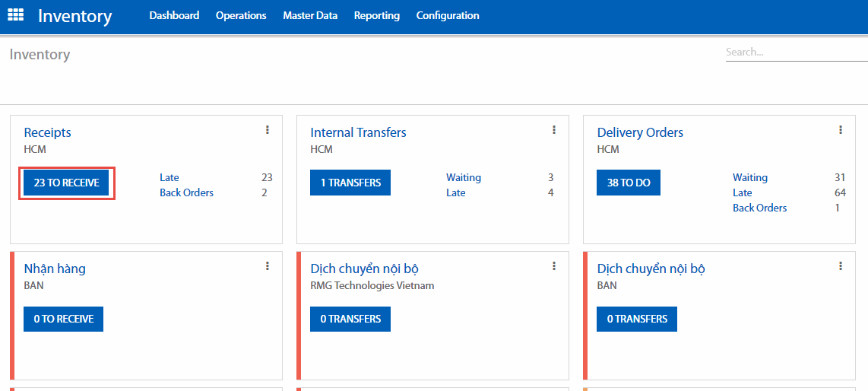This screenshot has height=391, width=868.
Task: Go to the Dashboard menu item
Action: click(x=174, y=15)
